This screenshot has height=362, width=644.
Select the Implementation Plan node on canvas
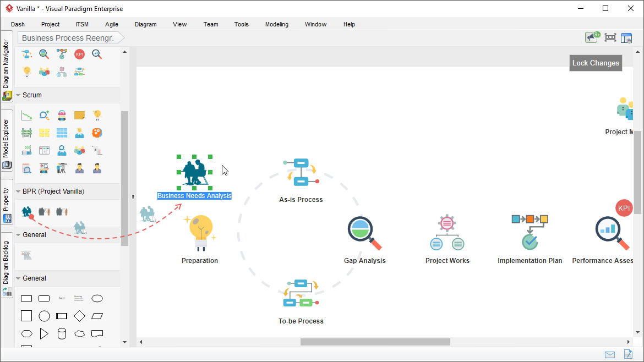coord(530,233)
